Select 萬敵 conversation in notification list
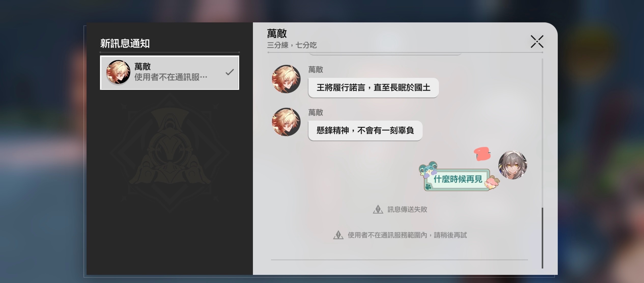Image resolution: width=644 pixels, height=283 pixels. coord(169,73)
